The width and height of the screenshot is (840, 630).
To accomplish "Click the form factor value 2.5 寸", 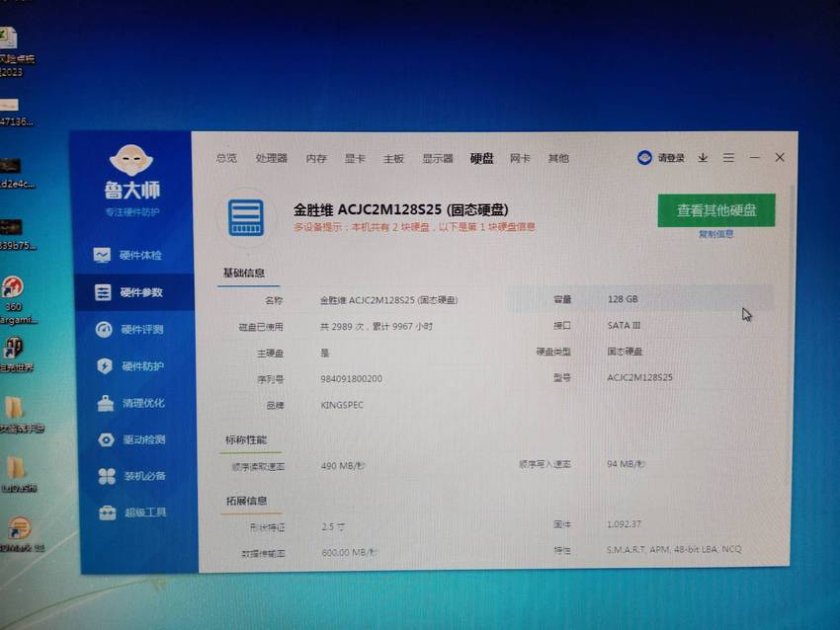I will 333,526.
